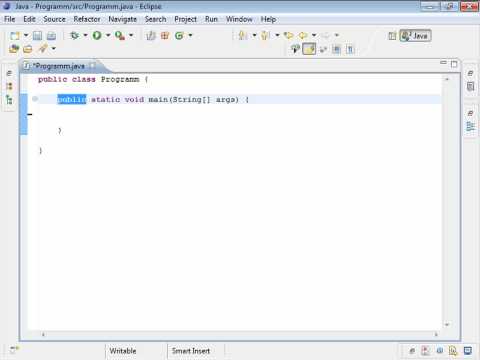The width and height of the screenshot is (480, 360).
Task: Click the New Java Project icon
Action: (151, 35)
